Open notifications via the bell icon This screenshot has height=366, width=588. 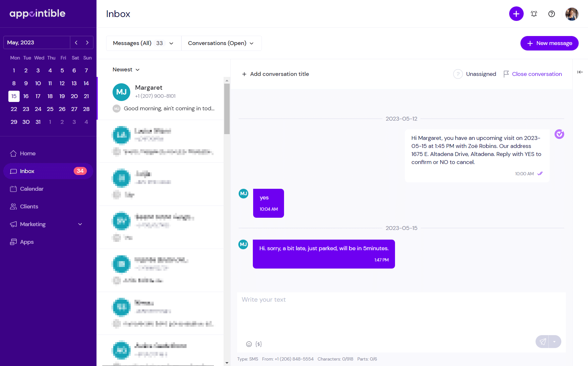click(534, 14)
